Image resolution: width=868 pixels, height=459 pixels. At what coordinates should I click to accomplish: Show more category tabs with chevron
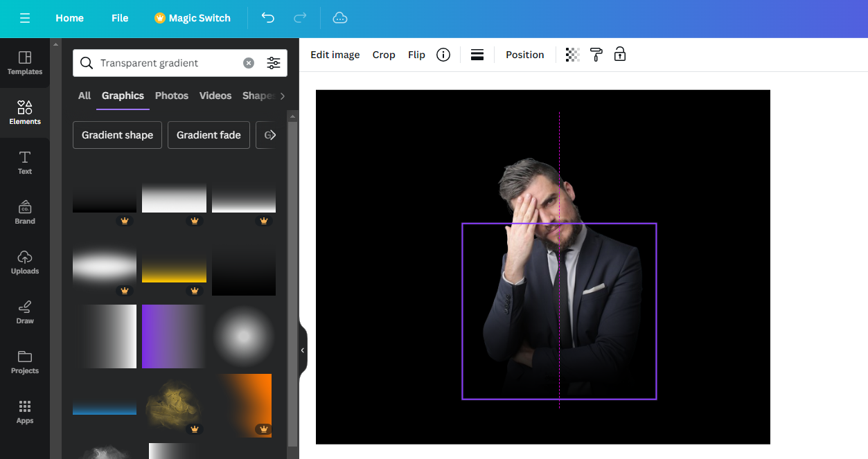[x=282, y=96]
